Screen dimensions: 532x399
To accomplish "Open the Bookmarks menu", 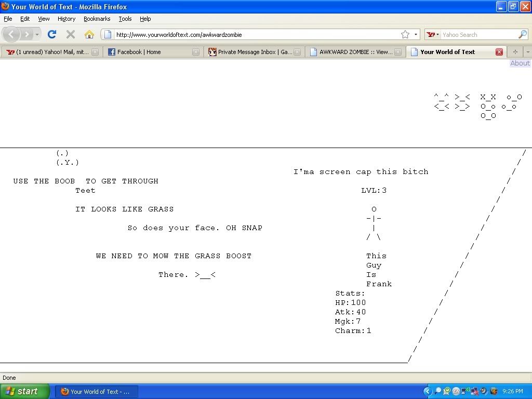I will 97,19.
